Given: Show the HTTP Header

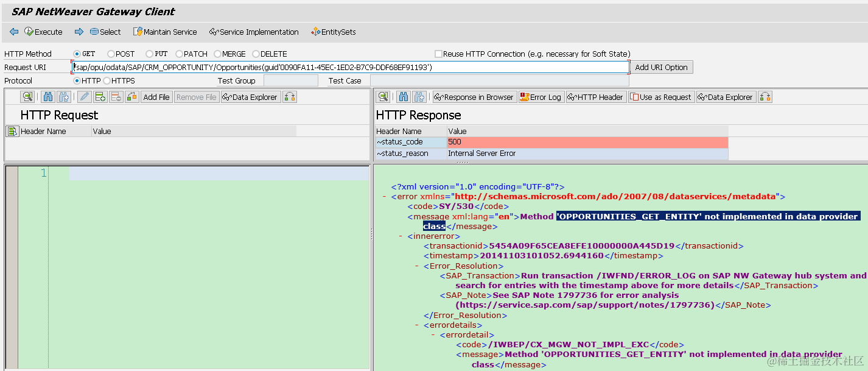Looking at the screenshot, I should [x=596, y=97].
